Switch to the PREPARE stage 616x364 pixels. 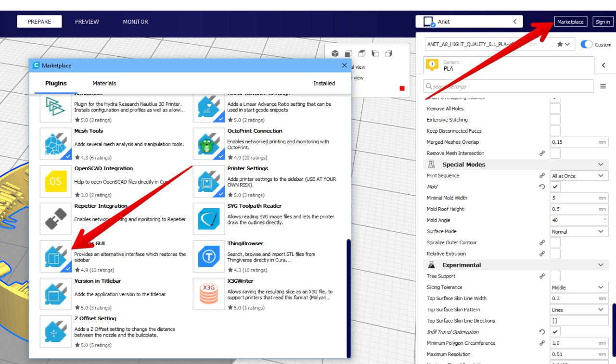click(x=39, y=22)
